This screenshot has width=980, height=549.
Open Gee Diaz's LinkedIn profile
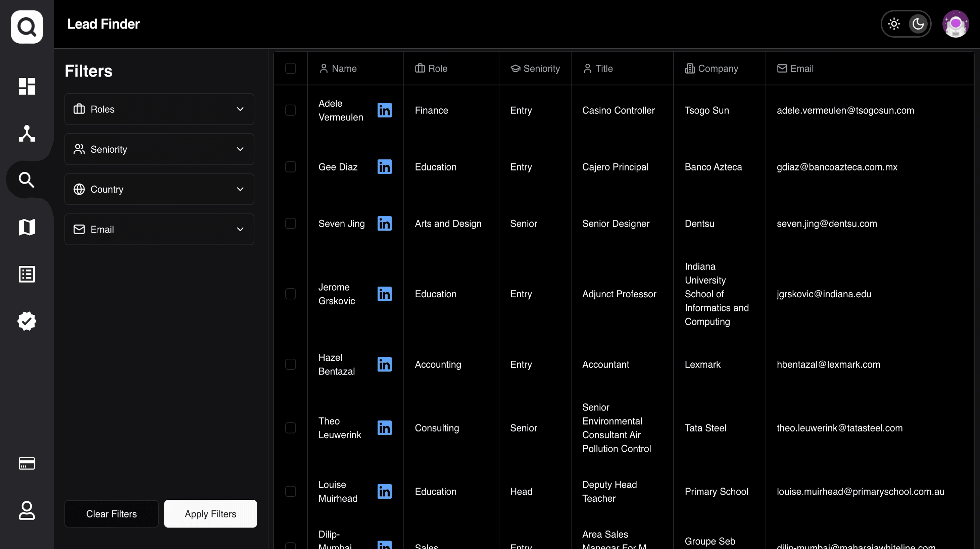coord(384,167)
